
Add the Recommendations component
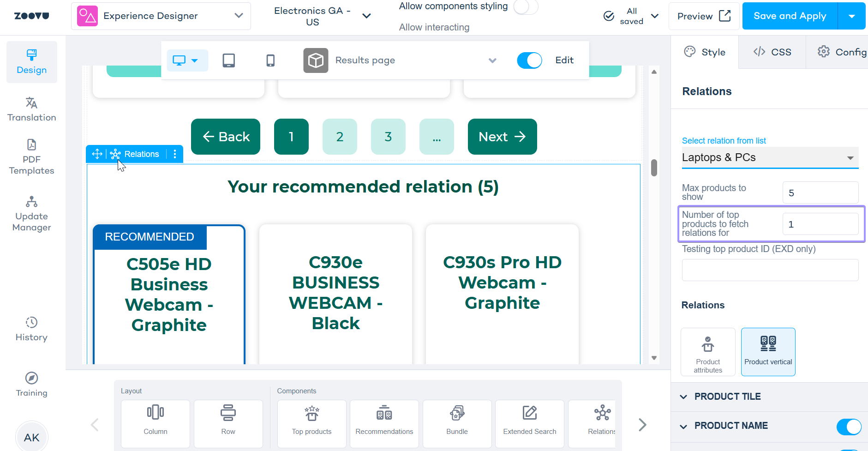(384, 424)
